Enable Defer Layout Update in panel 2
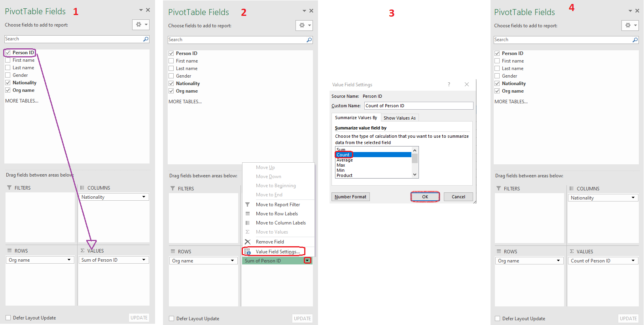The width and height of the screenshot is (644, 325). (172, 319)
